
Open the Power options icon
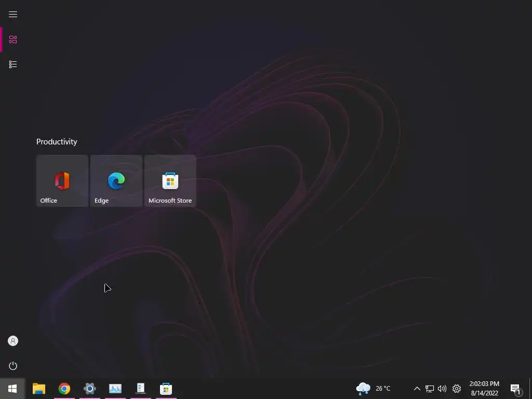tap(13, 366)
